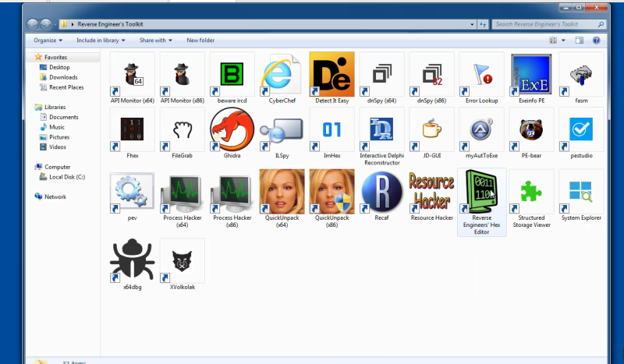Screen dimensions: 624x364
Task: Open Resource Hacker shortcut
Action: [431, 192]
